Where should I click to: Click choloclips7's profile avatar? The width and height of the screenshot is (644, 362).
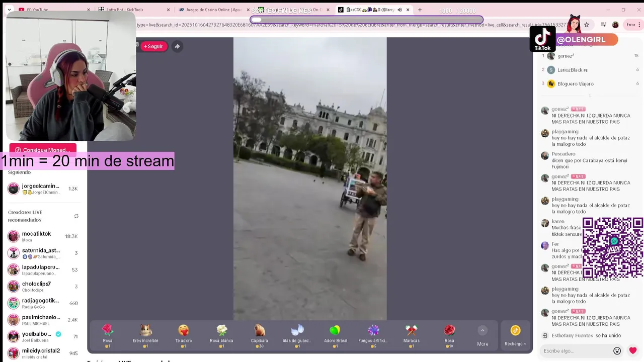pyautogui.click(x=14, y=287)
